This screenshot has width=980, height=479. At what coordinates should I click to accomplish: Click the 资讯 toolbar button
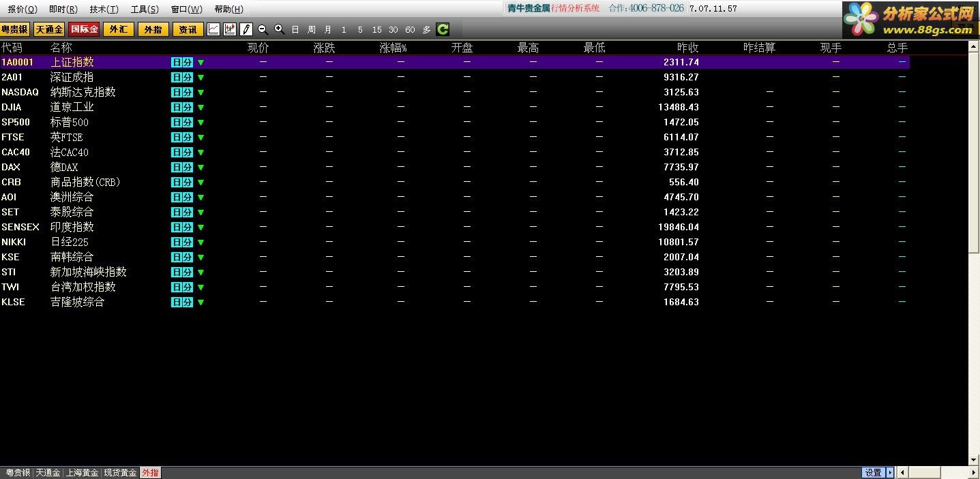(x=188, y=29)
